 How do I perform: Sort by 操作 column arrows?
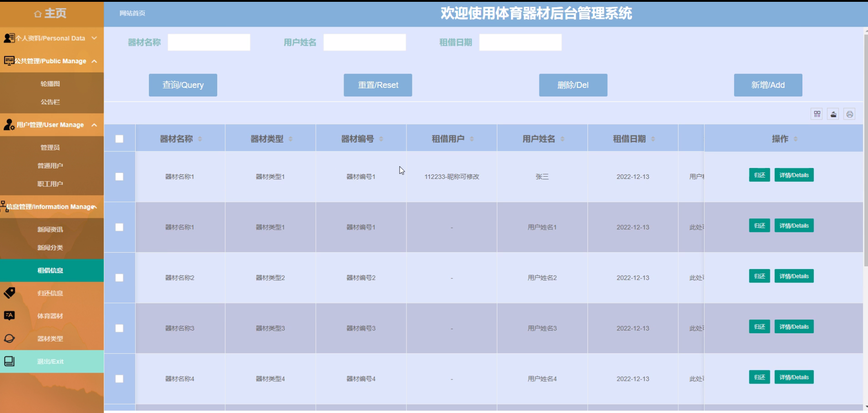[x=796, y=139]
